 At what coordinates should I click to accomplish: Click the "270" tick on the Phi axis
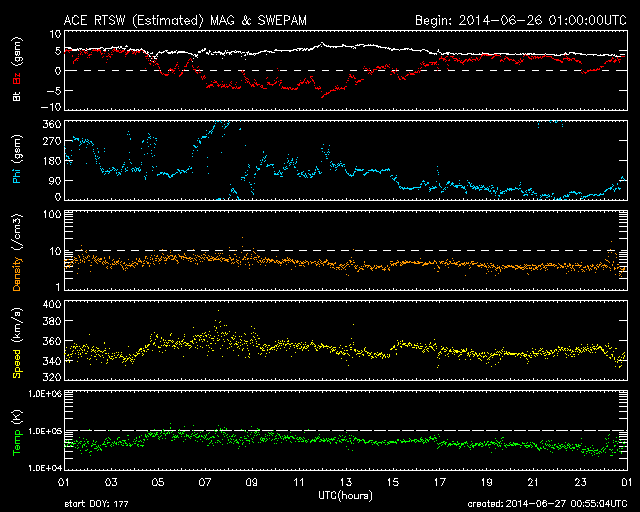[x=52, y=141]
